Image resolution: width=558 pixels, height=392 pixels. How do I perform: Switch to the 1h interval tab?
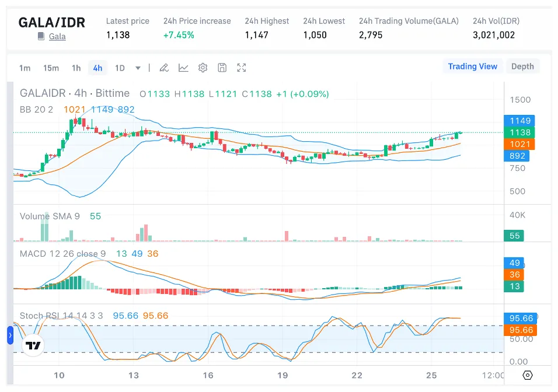(x=76, y=68)
